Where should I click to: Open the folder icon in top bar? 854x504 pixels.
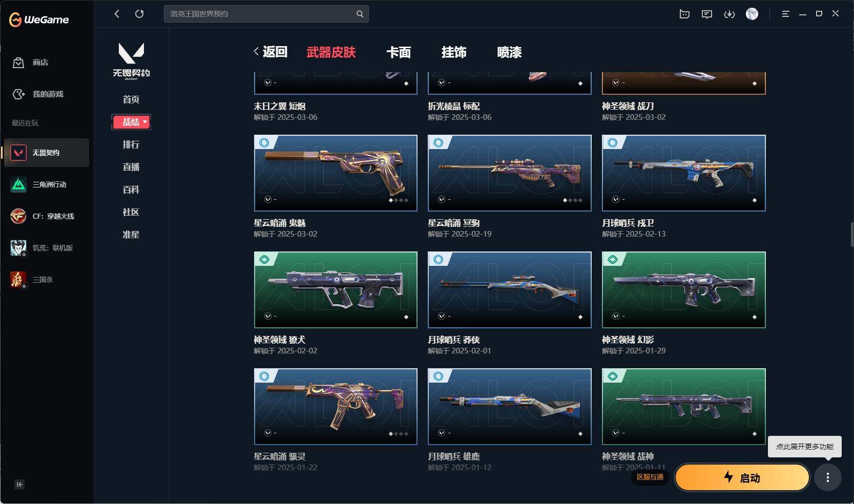pos(684,14)
